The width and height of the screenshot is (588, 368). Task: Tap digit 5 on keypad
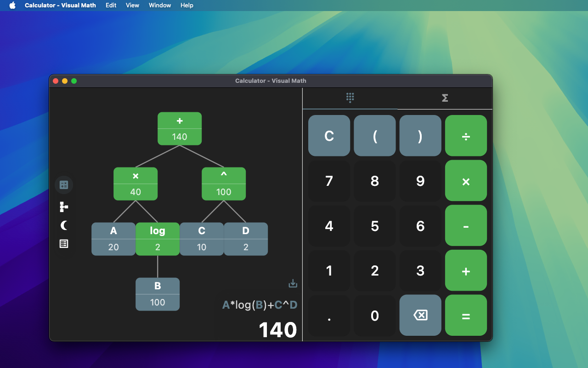point(375,225)
